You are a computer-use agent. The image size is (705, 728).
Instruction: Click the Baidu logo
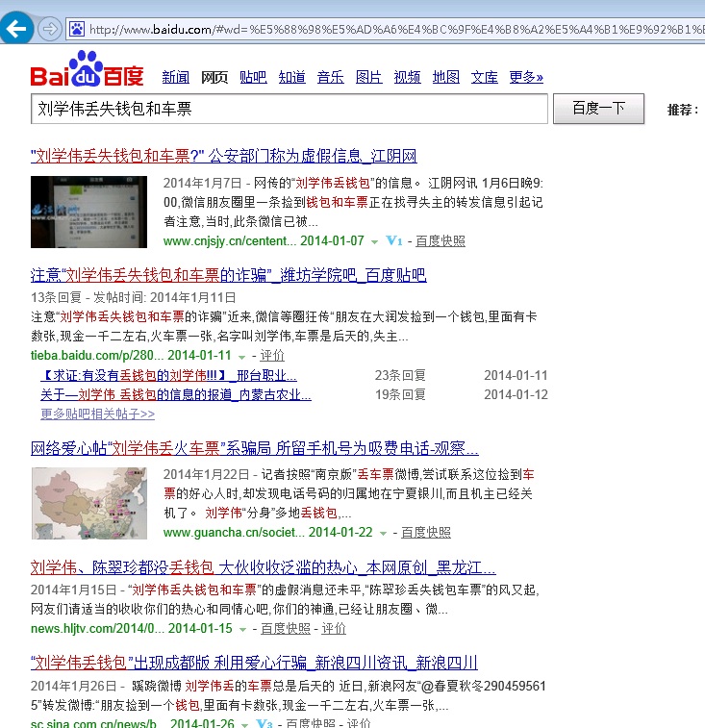[x=88, y=68]
